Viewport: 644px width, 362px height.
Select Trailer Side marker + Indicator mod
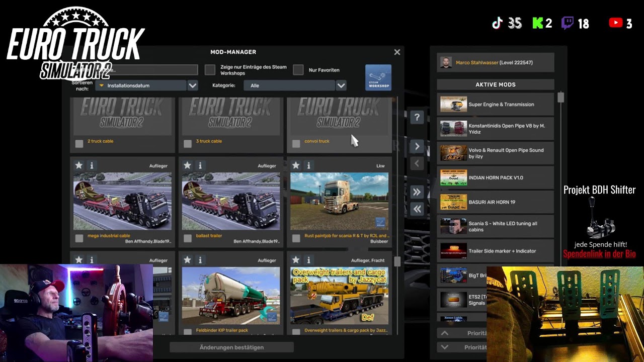pyautogui.click(x=496, y=251)
